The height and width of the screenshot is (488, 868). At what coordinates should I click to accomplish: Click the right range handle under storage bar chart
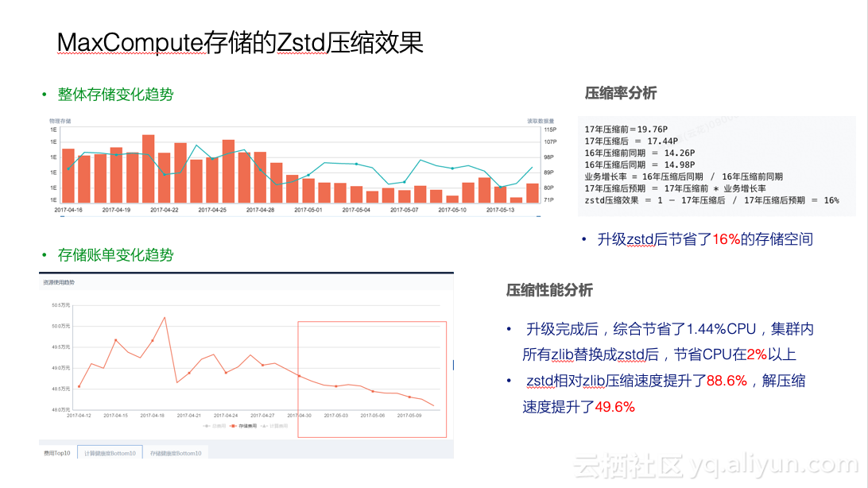pyautogui.click(x=538, y=216)
